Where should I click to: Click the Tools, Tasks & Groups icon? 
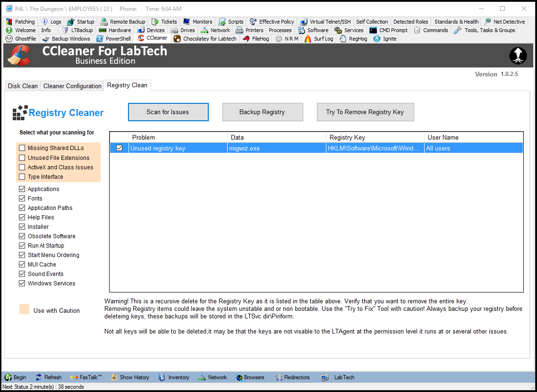[458, 30]
